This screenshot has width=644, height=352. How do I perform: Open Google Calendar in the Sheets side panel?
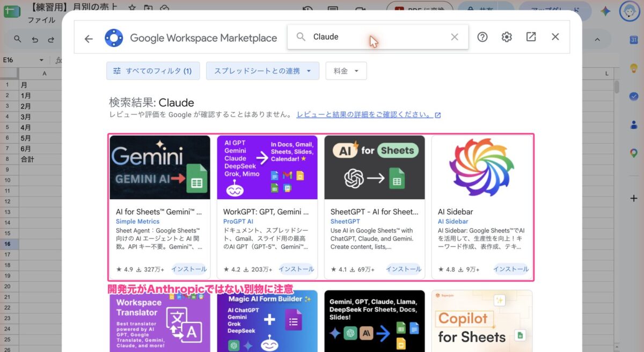(x=634, y=40)
